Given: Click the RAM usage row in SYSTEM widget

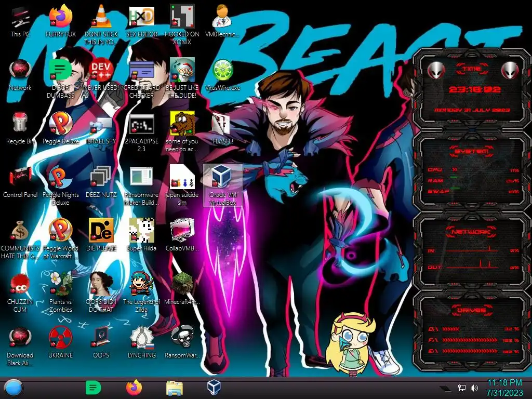Looking at the screenshot, I should [x=473, y=181].
